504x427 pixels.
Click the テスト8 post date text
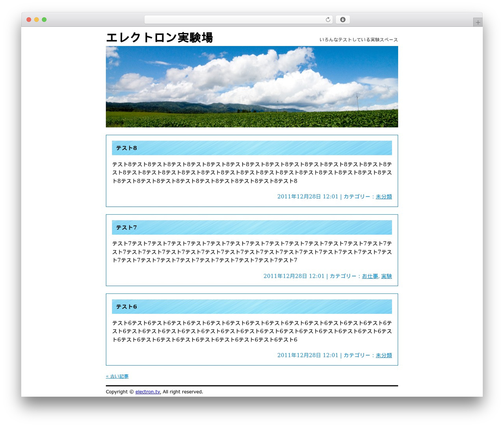(x=308, y=197)
